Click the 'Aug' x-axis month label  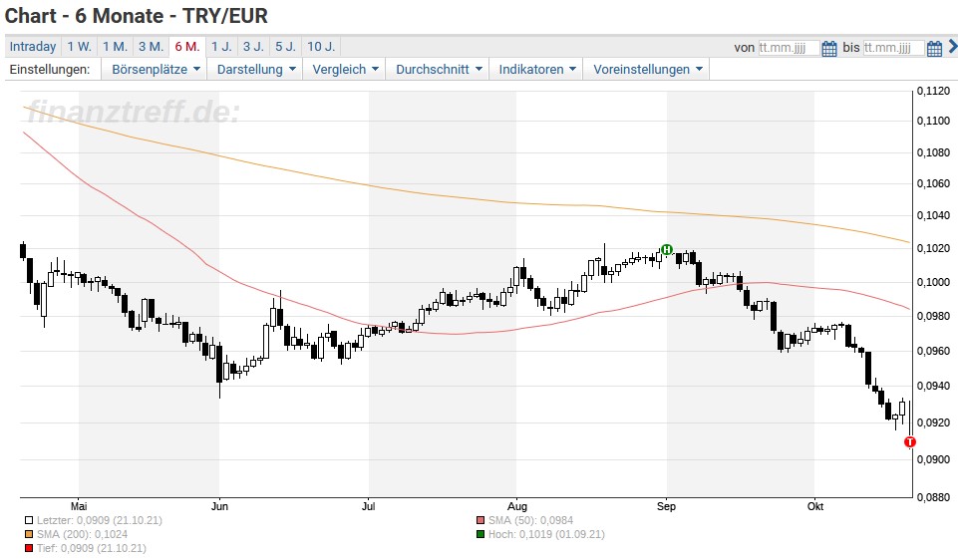[516, 506]
